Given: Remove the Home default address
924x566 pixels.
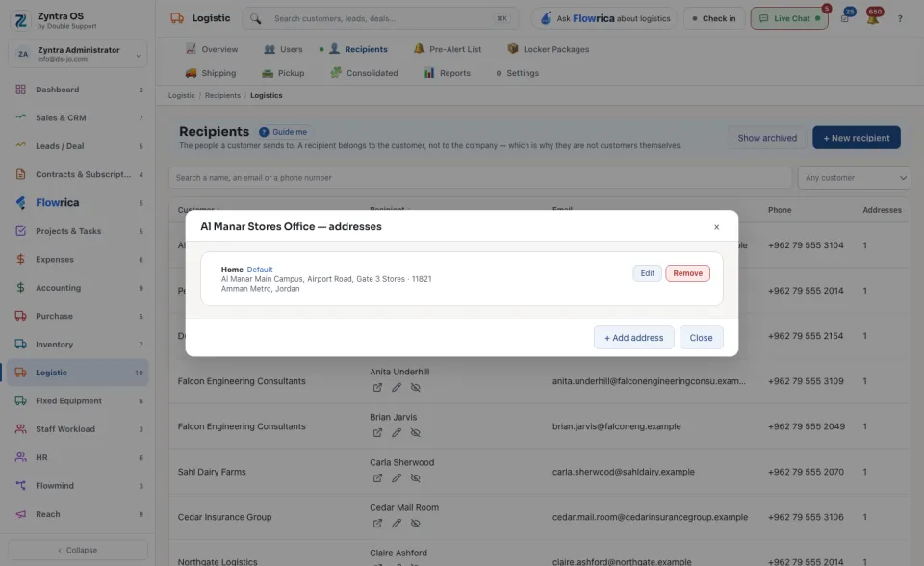Looking at the screenshot, I should pos(687,273).
